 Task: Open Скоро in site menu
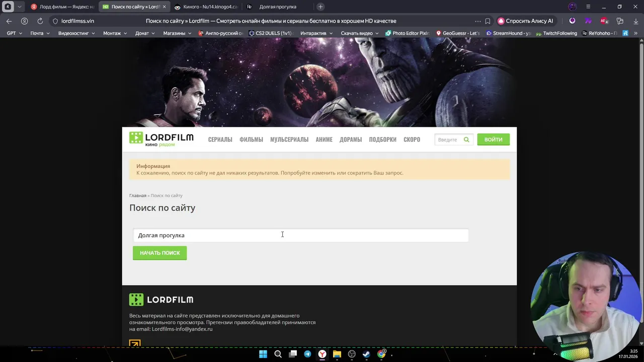click(x=412, y=139)
